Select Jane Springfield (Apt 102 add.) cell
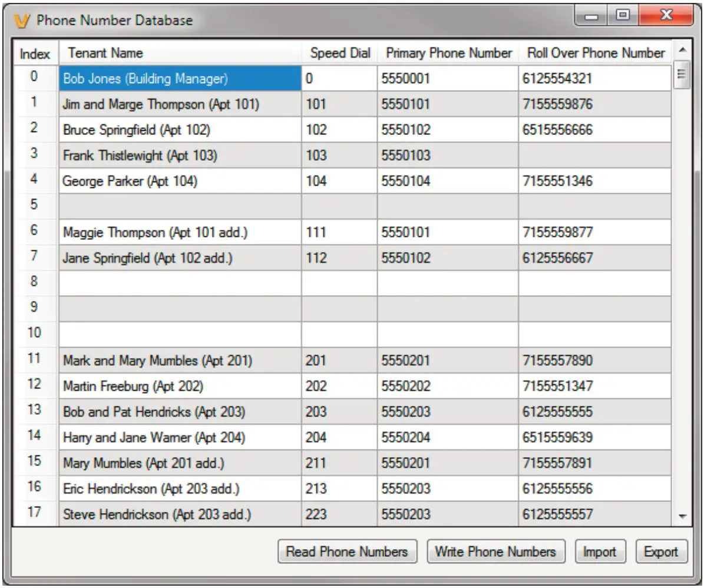 (180, 257)
